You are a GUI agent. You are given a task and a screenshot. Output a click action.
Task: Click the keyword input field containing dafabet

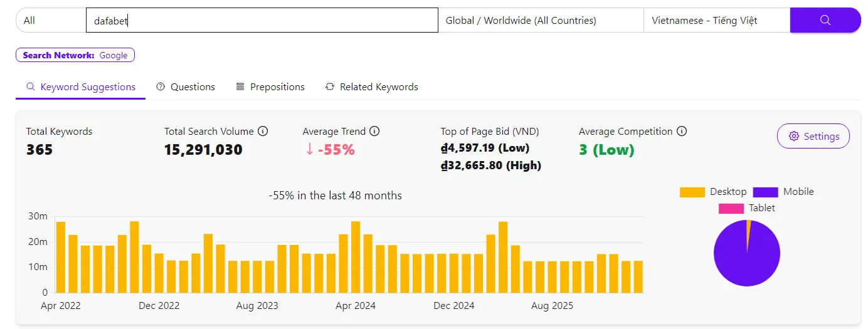[x=262, y=20]
